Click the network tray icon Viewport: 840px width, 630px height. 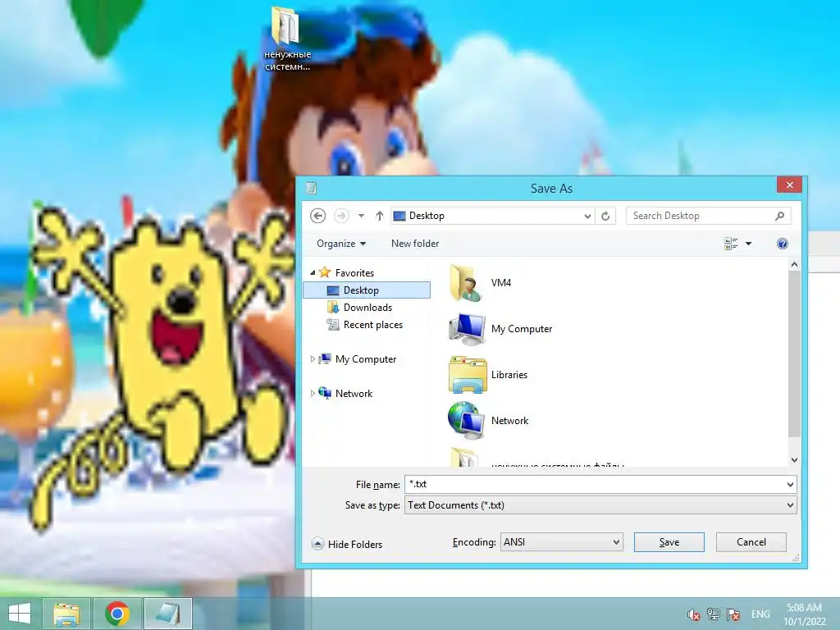(x=714, y=614)
